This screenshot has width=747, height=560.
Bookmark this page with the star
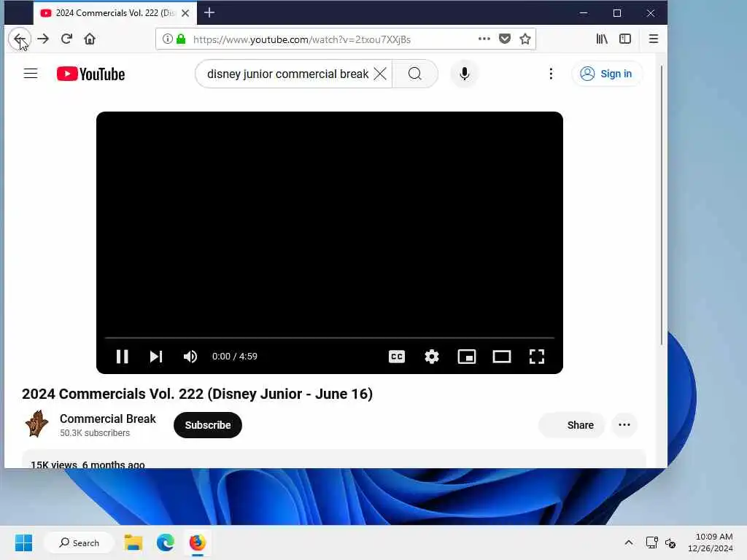525,39
